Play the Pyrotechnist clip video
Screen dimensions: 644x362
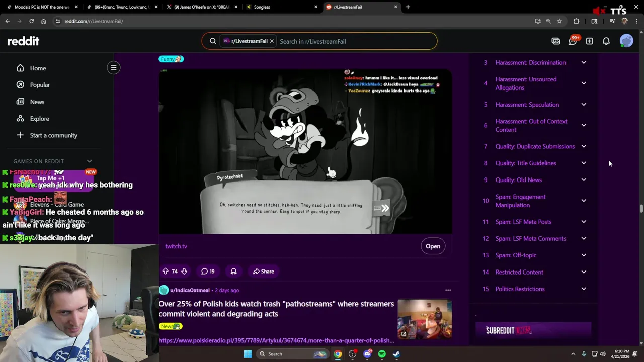tap(305, 151)
